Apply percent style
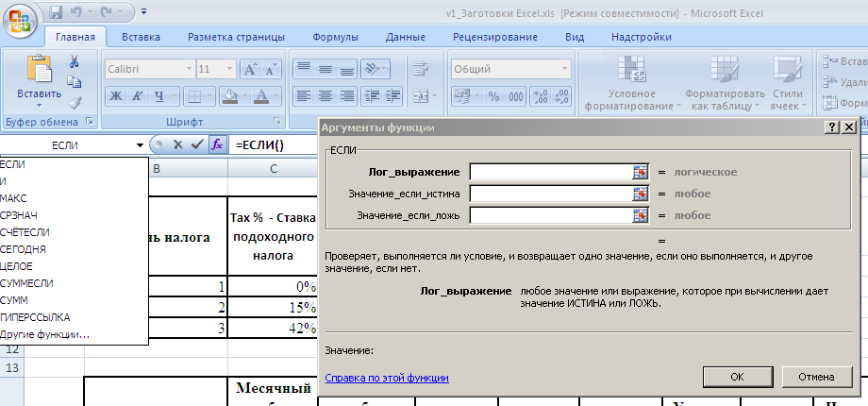868x406 pixels. (493, 96)
